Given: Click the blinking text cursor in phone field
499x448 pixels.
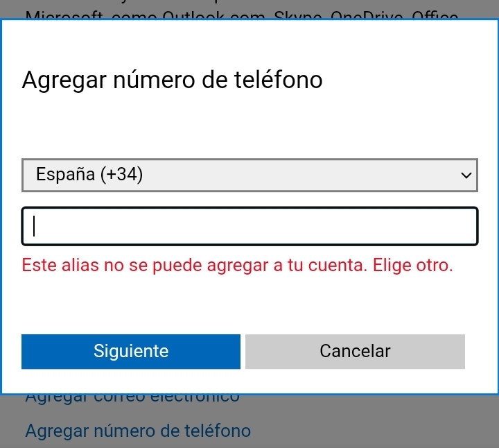Looking at the screenshot, I should 35,226.
